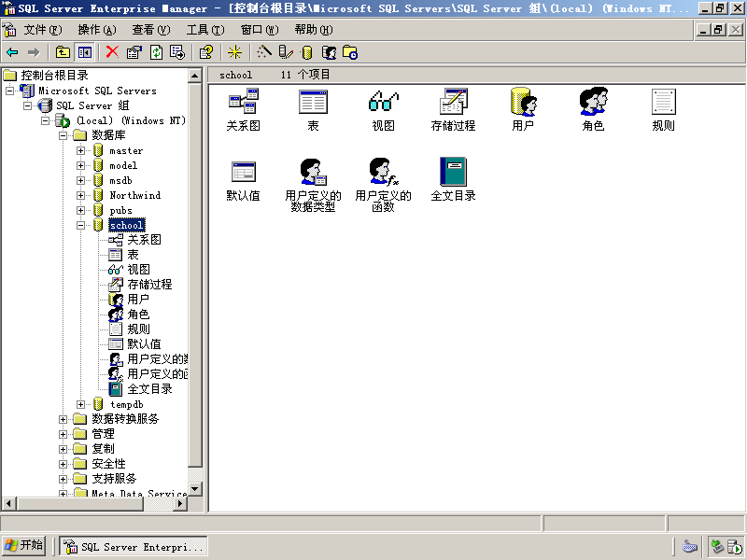This screenshot has height=560, width=747.
Task: Open the MMC console icon in menu bar
Action: click(9, 30)
